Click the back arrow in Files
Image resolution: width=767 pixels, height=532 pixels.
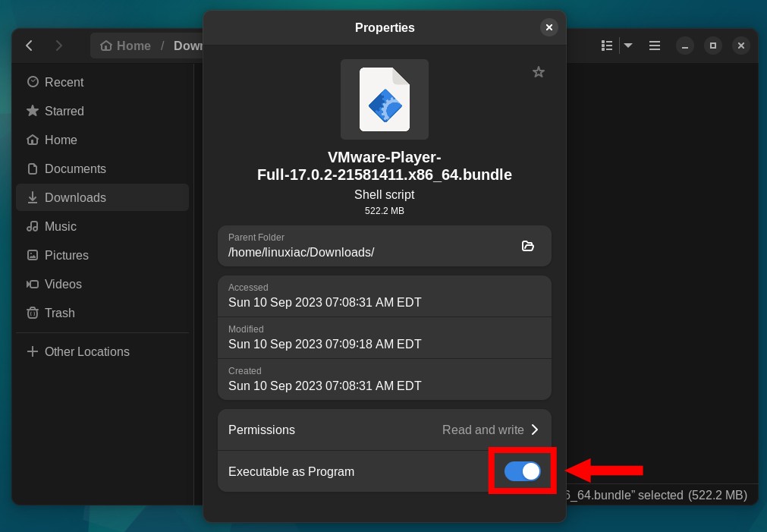tap(30, 46)
